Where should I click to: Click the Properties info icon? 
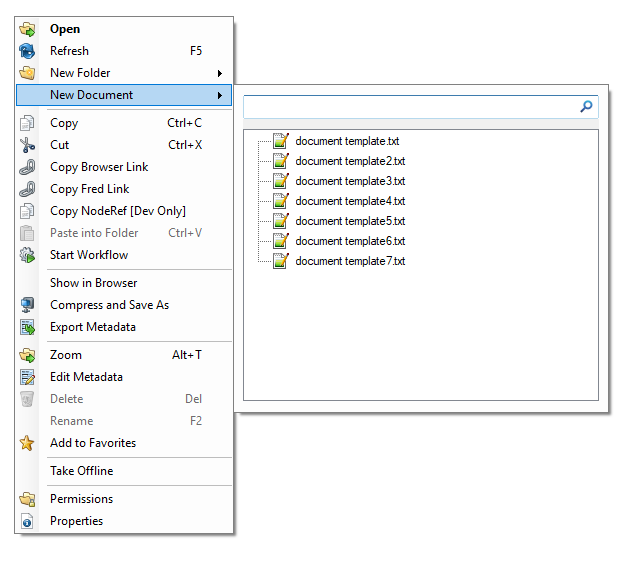[x=27, y=521]
